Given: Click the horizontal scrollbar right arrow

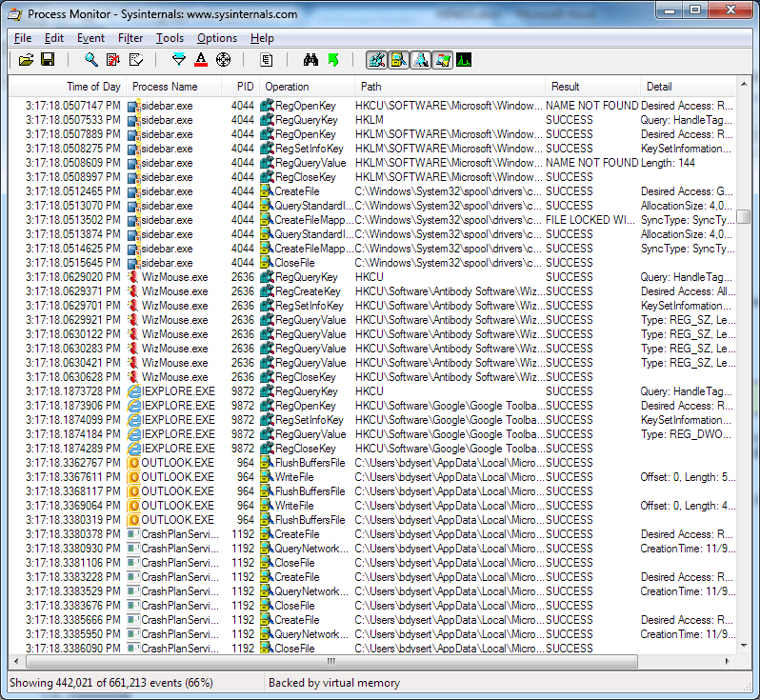Looking at the screenshot, I should click(727, 661).
